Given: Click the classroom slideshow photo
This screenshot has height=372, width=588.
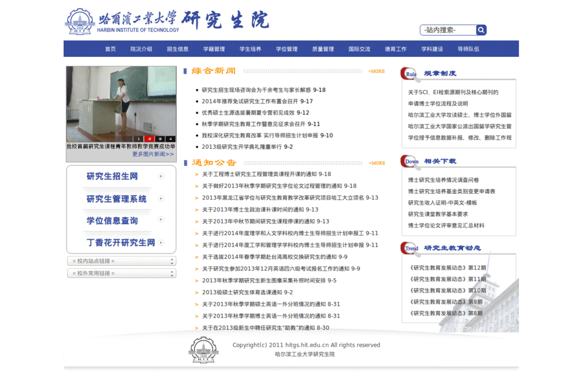Looking at the screenshot, I should click(121, 104).
